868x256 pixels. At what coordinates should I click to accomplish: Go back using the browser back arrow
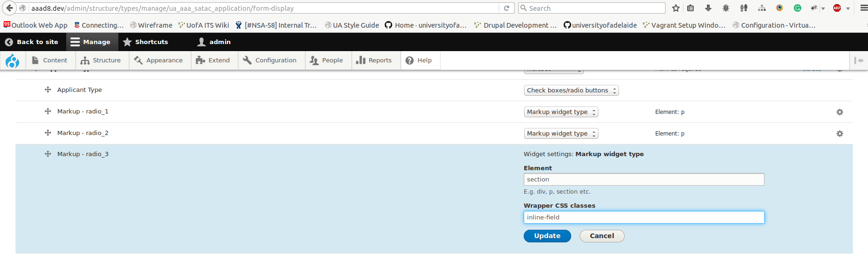(x=9, y=8)
